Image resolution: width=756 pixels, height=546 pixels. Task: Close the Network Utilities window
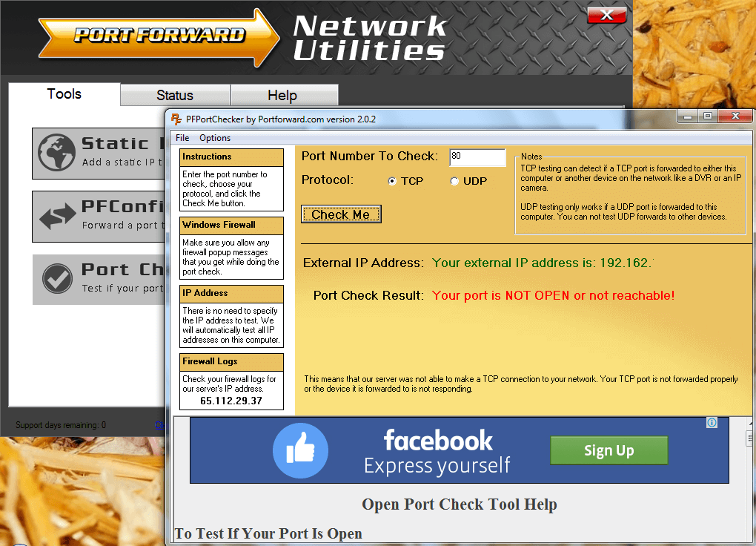point(606,15)
